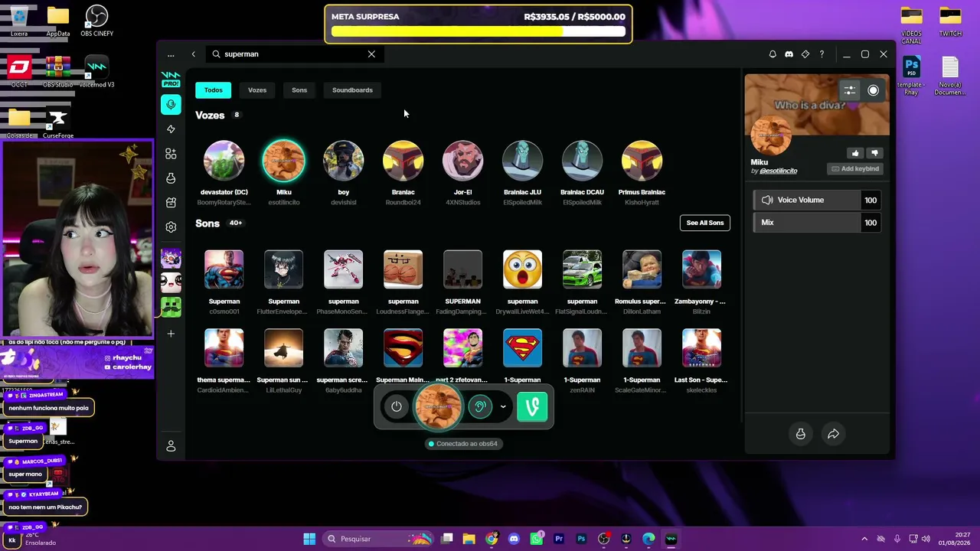Image resolution: width=980 pixels, height=551 pixels.
Task: Open the ticket/coupon icon in Voicemod header
Action: coord(805,54)
